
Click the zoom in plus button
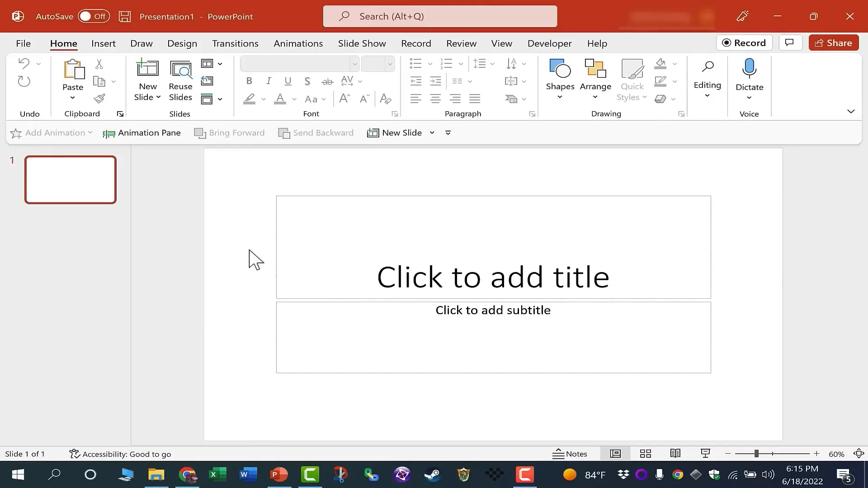click(x=816, y=453)
